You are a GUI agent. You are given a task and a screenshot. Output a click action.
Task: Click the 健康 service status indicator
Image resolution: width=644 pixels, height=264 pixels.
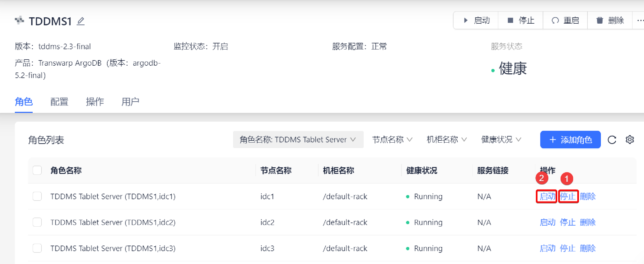point(509,68)
